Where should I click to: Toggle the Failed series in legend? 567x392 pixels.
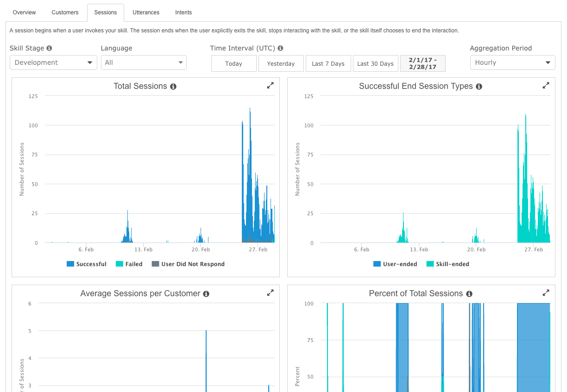(129, 264)
